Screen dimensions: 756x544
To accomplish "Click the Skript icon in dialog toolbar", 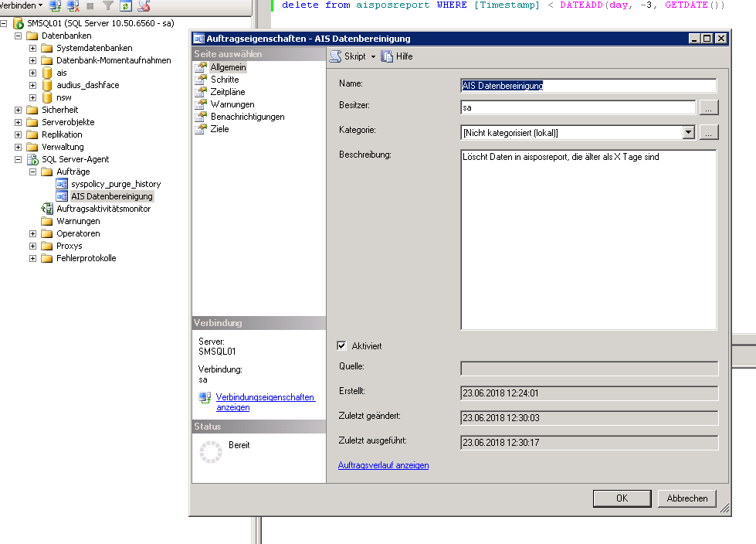I will pos(336,56).
